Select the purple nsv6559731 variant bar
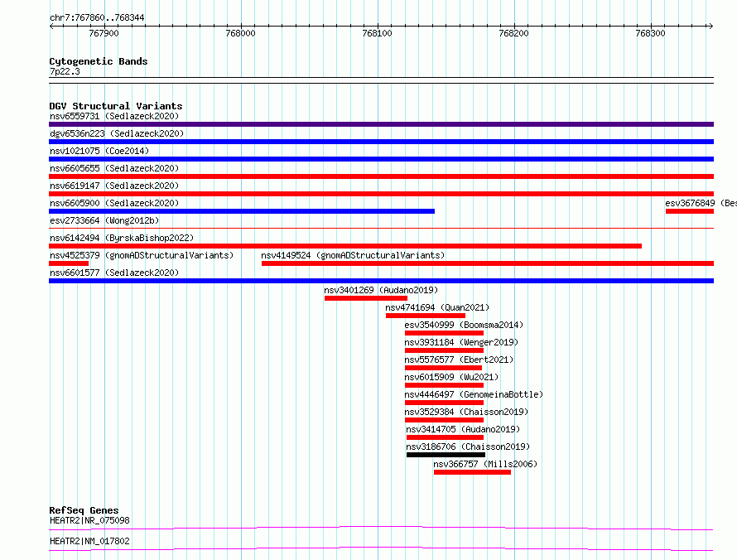The height and width of the screenshot is (560, 737). tap(381, 124)
